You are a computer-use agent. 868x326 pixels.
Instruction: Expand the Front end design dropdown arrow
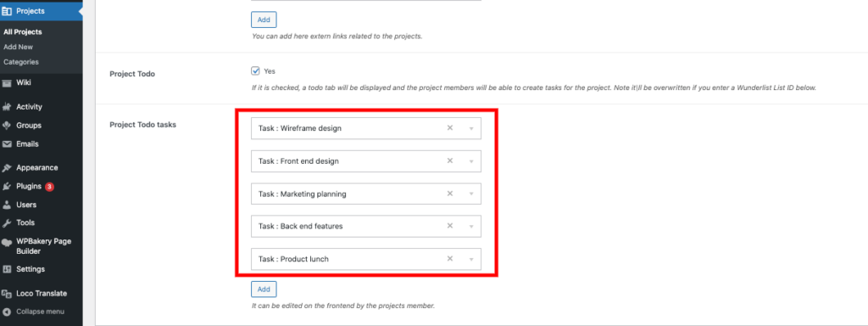click(471, 161)
